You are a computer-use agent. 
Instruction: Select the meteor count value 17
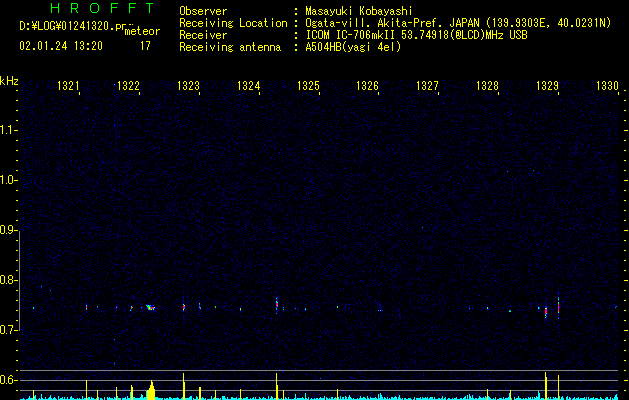(x=145, y=46)
